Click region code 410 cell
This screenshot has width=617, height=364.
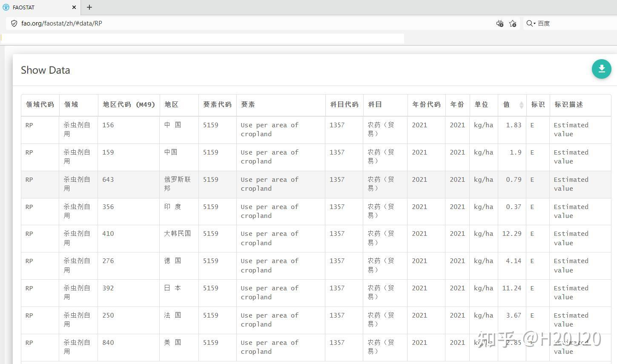[129, 238]
